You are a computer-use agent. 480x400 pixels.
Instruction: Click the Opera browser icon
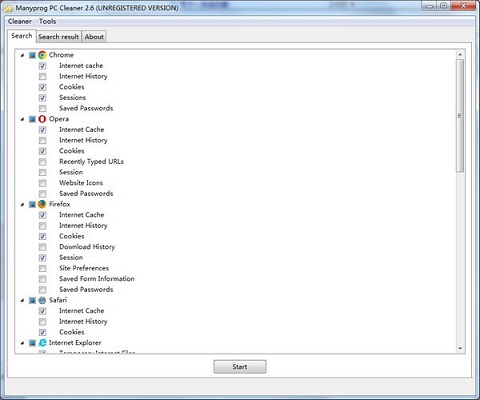coord(42,119)
